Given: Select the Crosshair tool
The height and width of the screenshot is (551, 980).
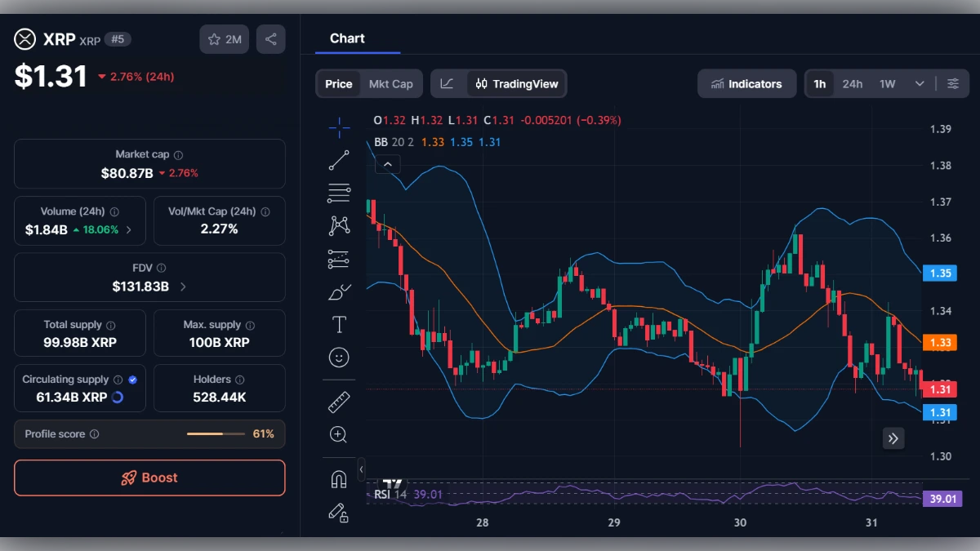Looking at the screenshot, I should 338,127.
